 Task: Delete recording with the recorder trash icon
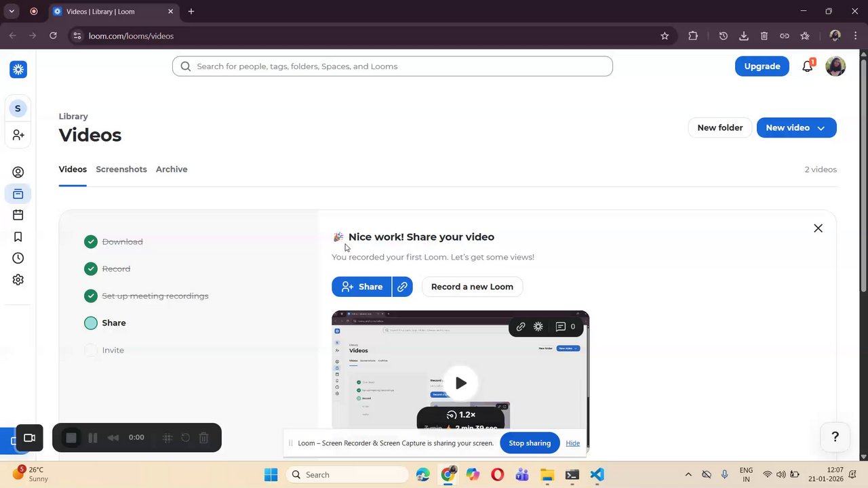[203, 438]
